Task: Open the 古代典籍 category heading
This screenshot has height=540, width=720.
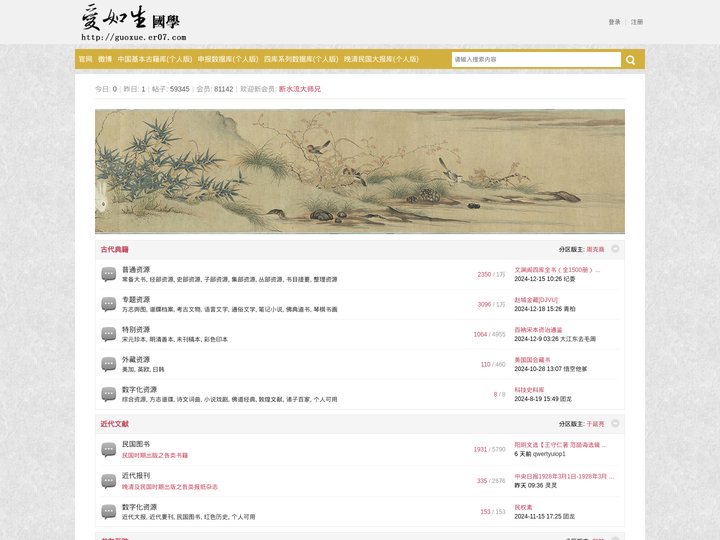Action: pyautogui.click(x=114, y=249)
